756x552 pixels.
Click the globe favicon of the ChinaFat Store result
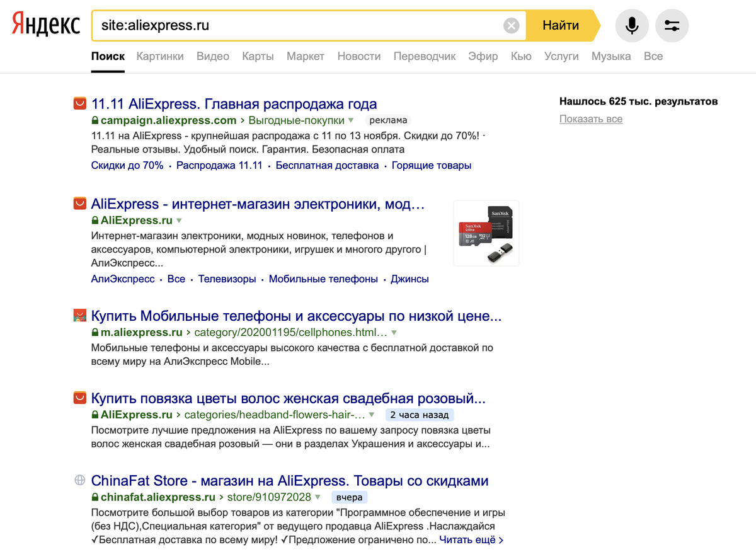click(x=80, y=480)
